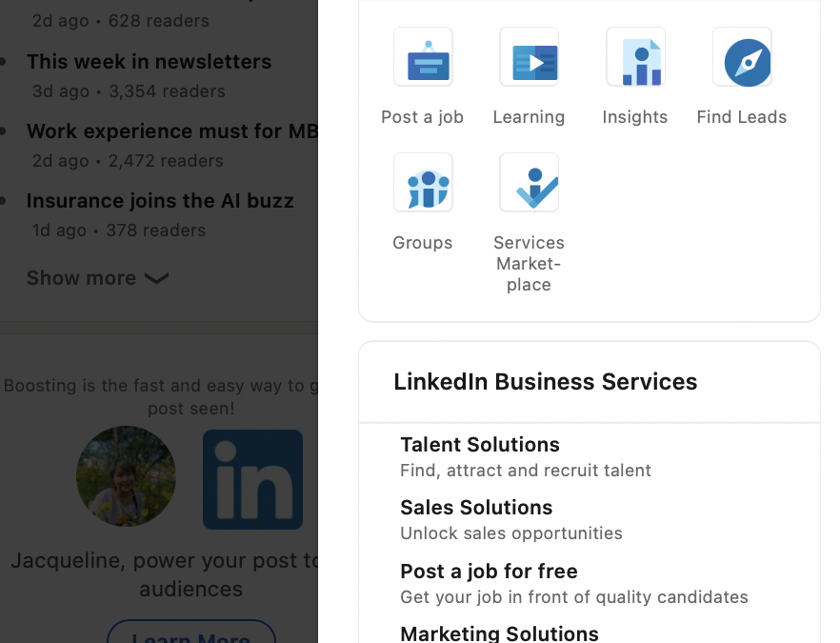
Task: Open 'This week in newsletters' story
Action: [149, 62]
